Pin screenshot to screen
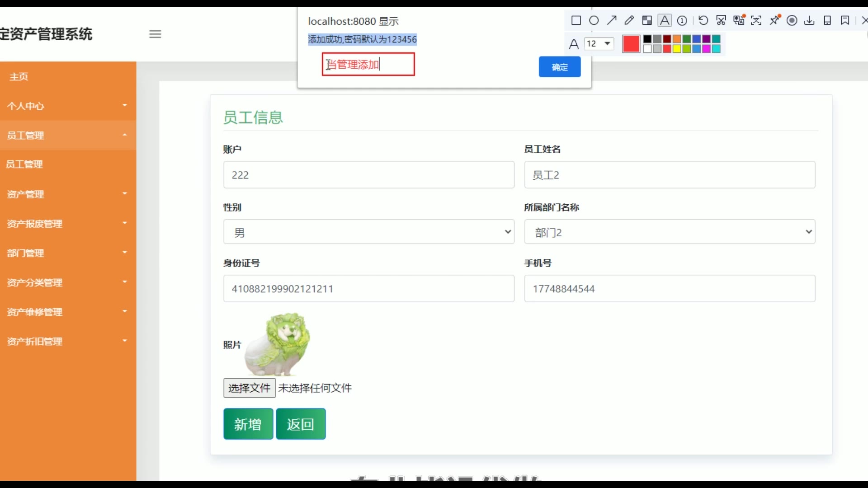The height and width of the screenshot is (488, 868). 774,20
